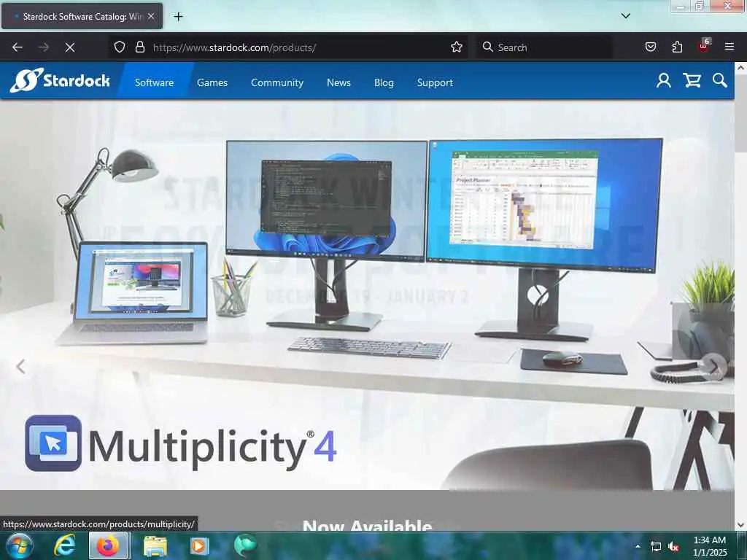This screenshot has width=747, height=560.
Task: Show previous carousel slide arrow
Action: click(20, 367)
